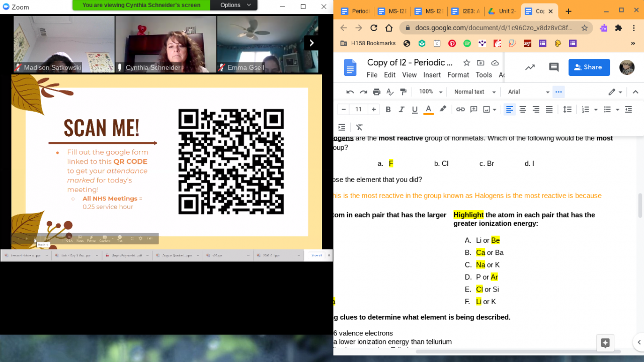This screenshot has width=644, height=362.
Task: Justify the text alignment
Action: pyautogui.click(x=549, y=110)
